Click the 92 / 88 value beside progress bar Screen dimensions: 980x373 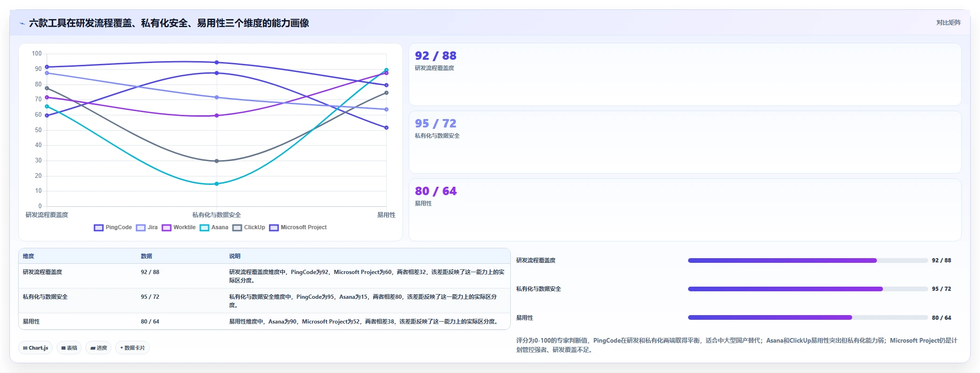[941, 260]
